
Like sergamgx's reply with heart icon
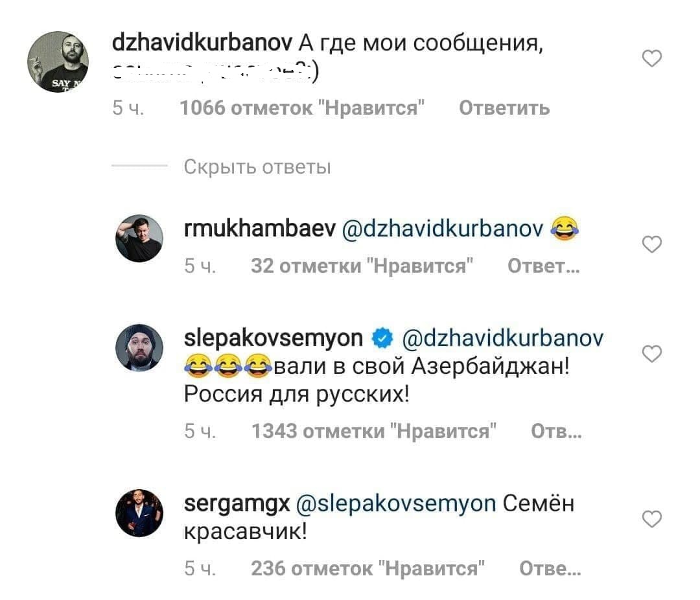point(652,519)
